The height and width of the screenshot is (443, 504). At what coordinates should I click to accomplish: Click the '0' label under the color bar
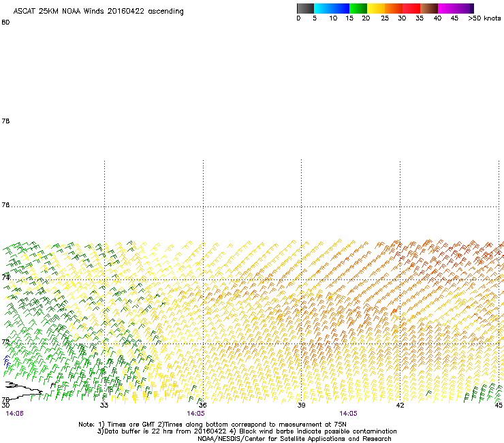click(298, 18)
